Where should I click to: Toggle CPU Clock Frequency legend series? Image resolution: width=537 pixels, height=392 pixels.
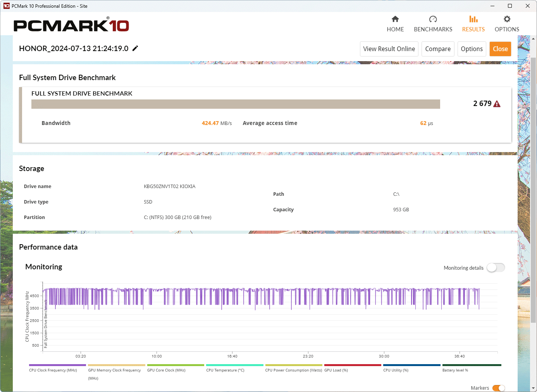point(57,368)
